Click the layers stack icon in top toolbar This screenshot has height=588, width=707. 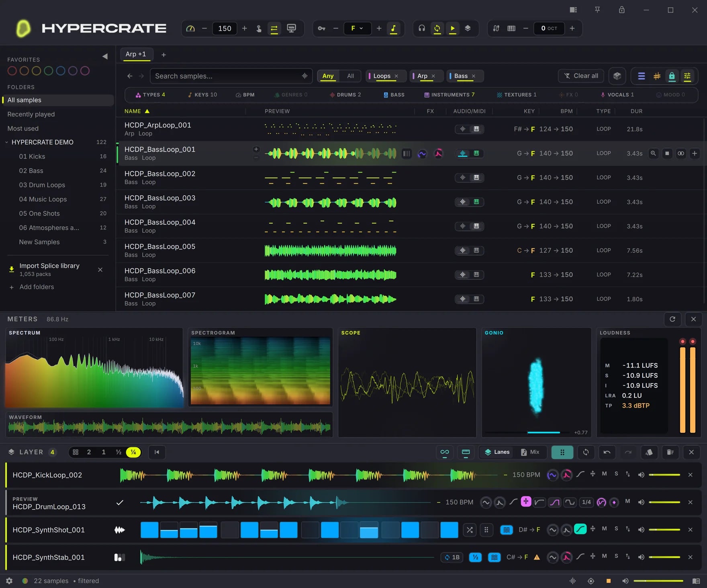click(x=468, y=28)
